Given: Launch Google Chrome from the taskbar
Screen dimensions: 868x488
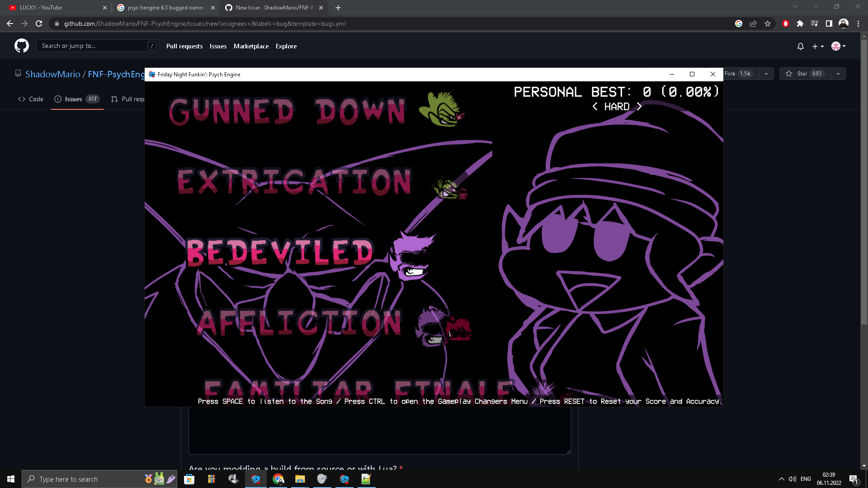Looking at the screenshot, I should point(278,479).
